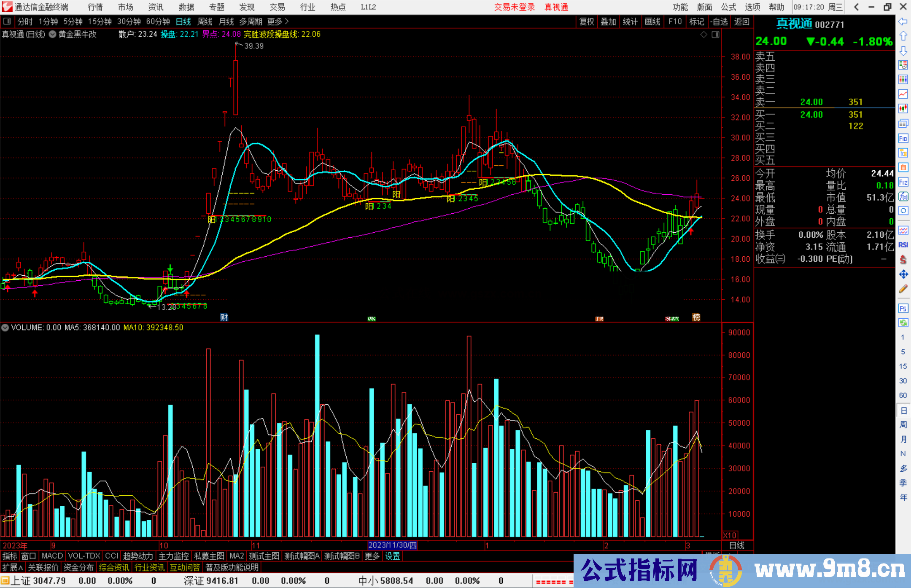Switch to 30-minute period in right sidebar

903,381
